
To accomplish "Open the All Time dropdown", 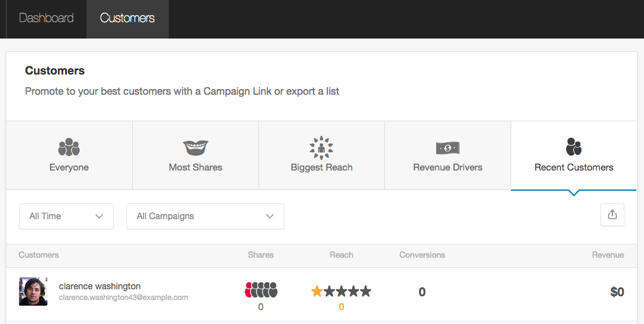I will point(66,216).
